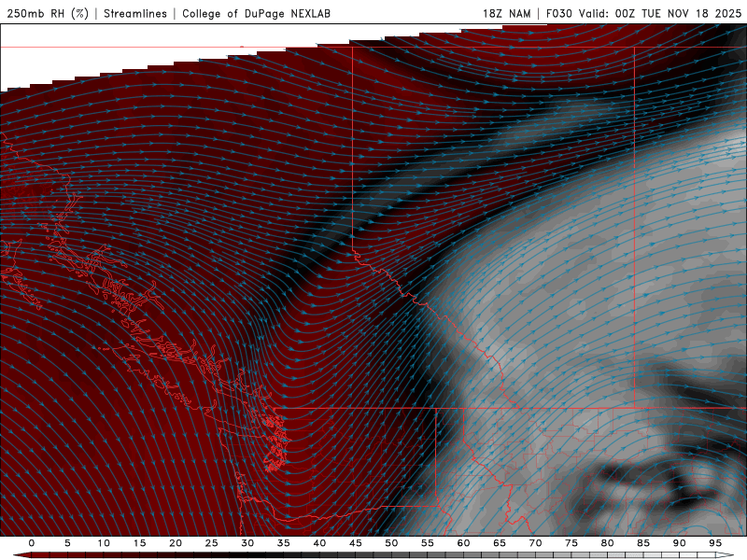747x560 pixels.
Task: Click the colorbar label '95'
Action: click(x=715, y=543)
